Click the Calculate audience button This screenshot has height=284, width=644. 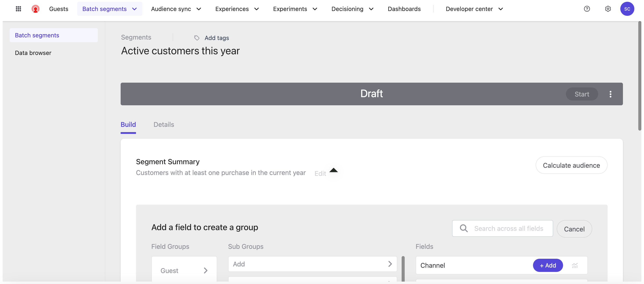pyautogui.click(x=571, y=165)
